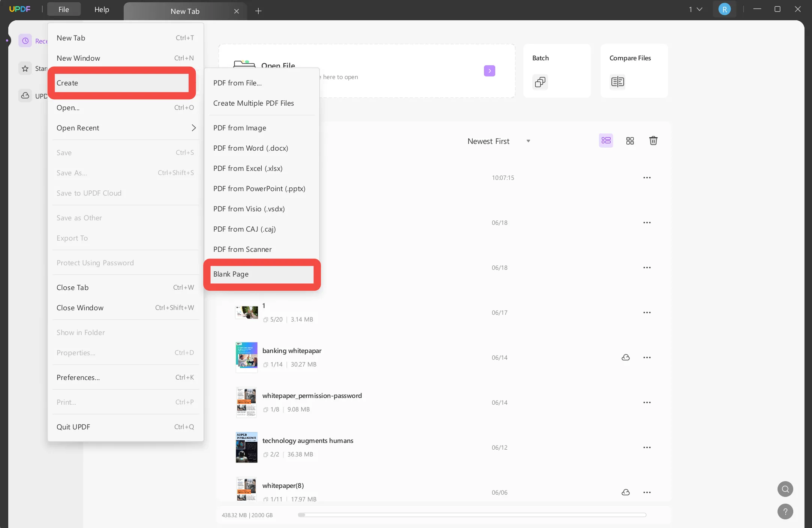Open the technology augments humans thumbnail
The image size is (812, 528).
point(246,447)
